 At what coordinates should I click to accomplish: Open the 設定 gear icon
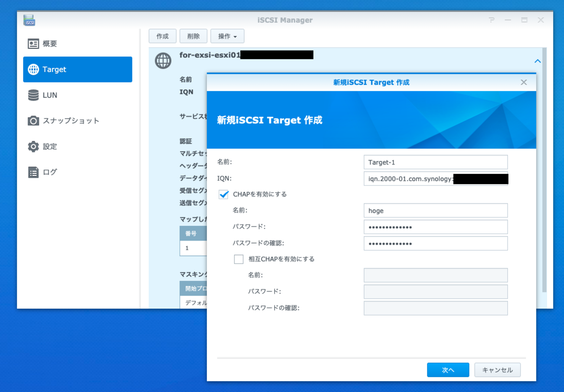33,147
